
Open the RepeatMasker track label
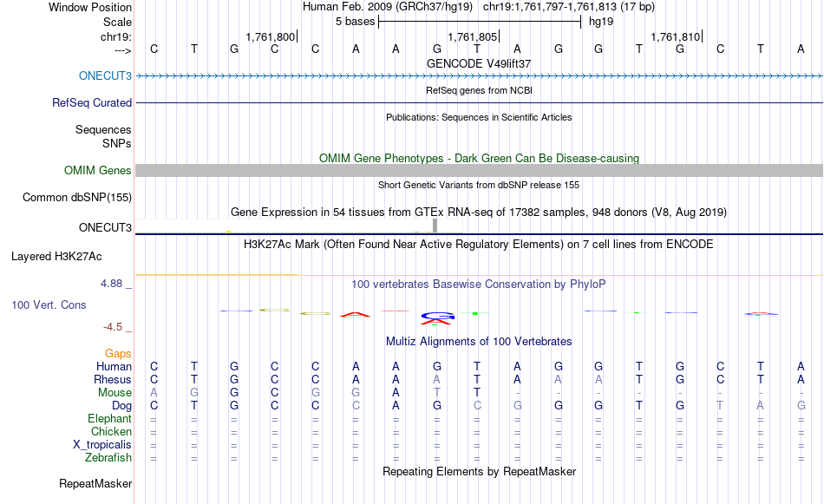[x=95, y=483]
